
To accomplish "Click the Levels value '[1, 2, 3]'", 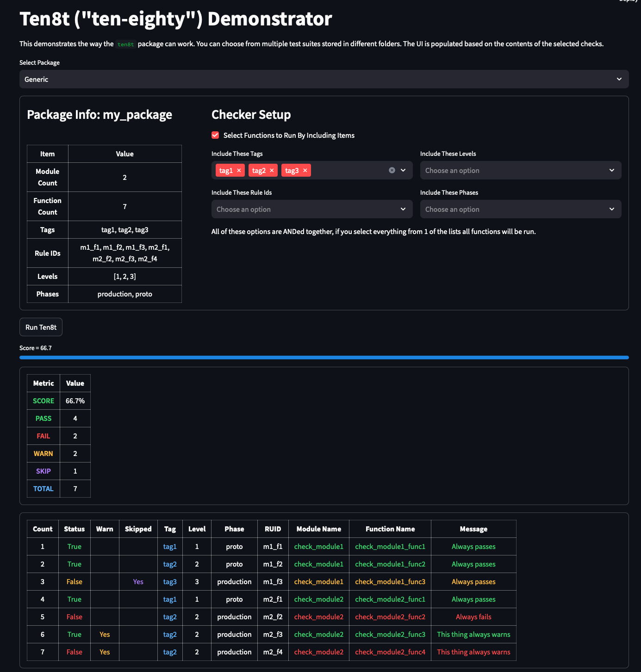I will click(125, 277).
